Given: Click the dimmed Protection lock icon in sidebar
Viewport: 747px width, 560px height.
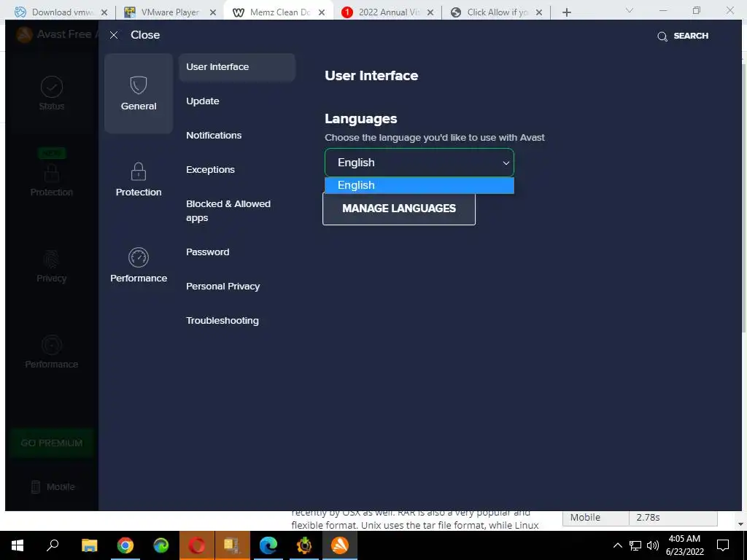Looking at the screenshot, I should point(52,172).
